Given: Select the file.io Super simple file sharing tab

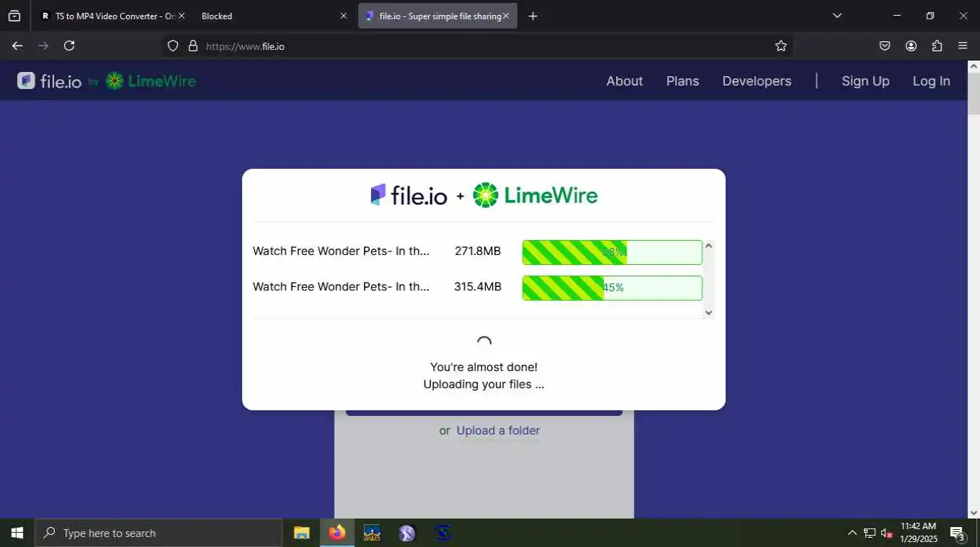Looking at the screenshot, I should pyautogui.click(x=437, y=16).
